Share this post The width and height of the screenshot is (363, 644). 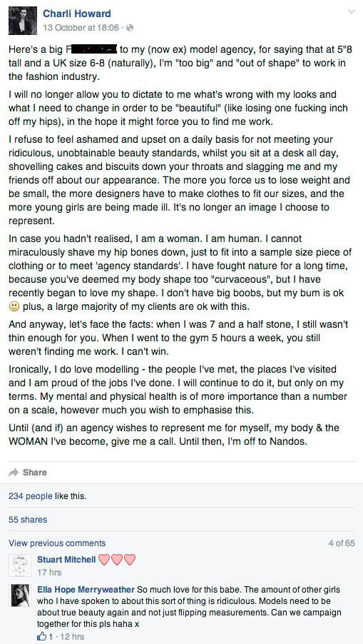pos(34,473)
